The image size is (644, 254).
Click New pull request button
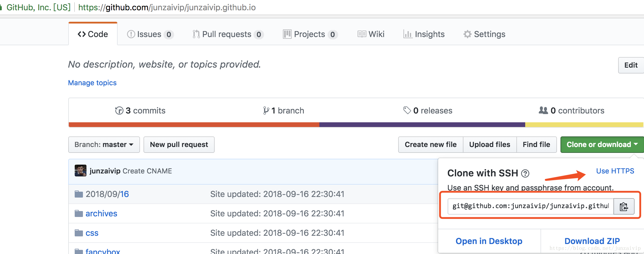179,145
